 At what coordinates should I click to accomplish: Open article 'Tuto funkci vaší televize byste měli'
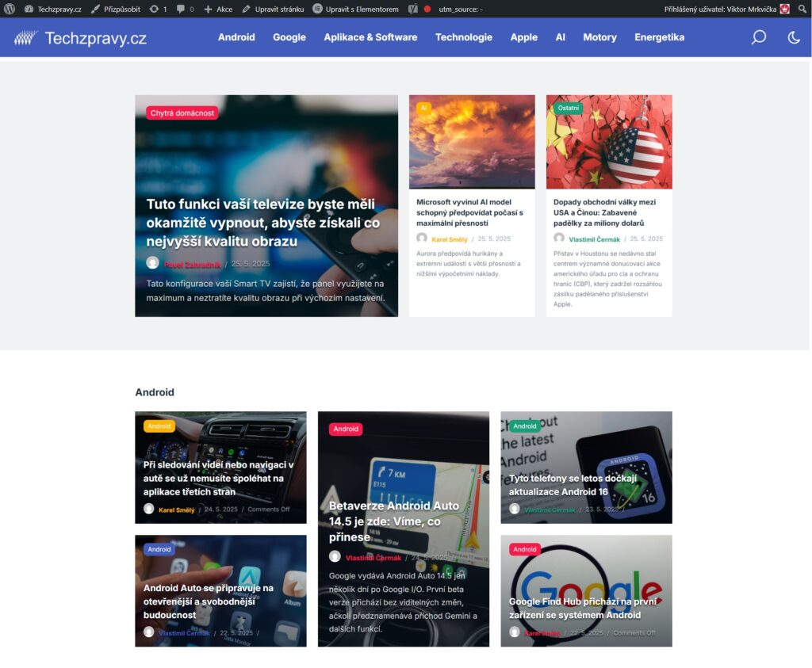[263, 223]
